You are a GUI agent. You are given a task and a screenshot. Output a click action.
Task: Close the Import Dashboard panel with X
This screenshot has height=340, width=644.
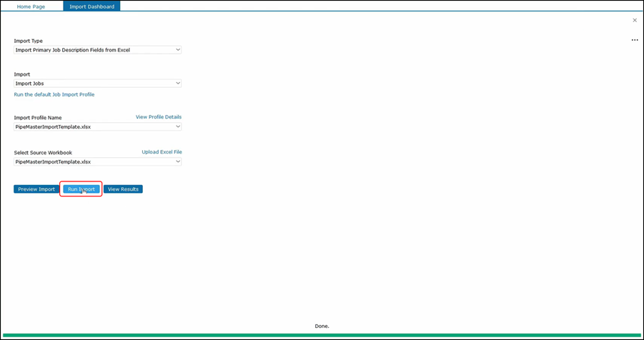click(635, 21)
